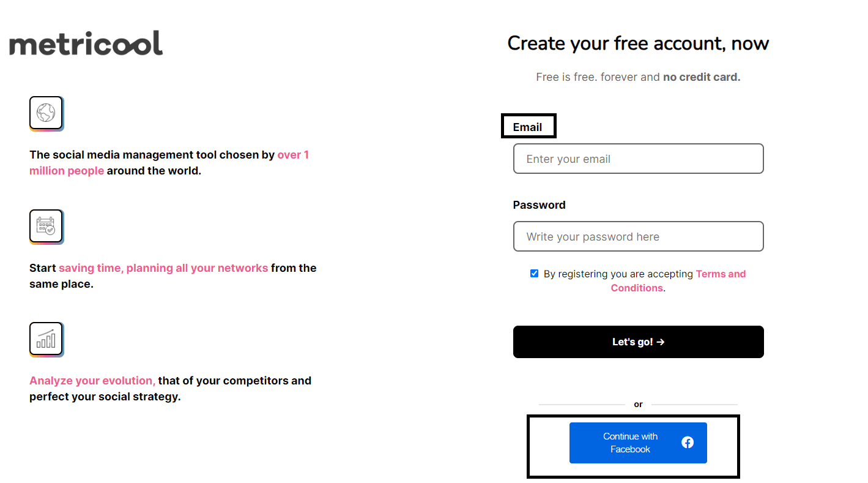Screen dimensions: 868x483
Task: Click the metricool logo
Action: tap(86, 43)
